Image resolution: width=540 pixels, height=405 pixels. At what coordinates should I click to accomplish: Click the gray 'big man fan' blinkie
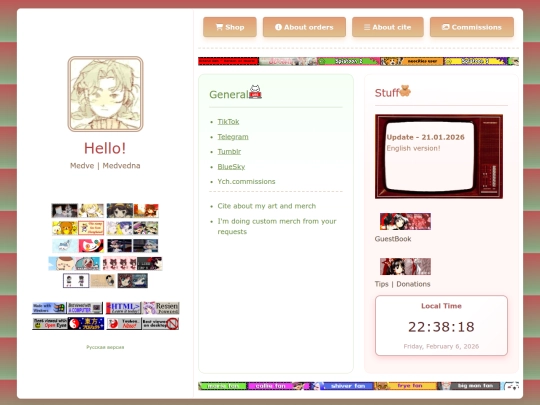pos(468,386)
